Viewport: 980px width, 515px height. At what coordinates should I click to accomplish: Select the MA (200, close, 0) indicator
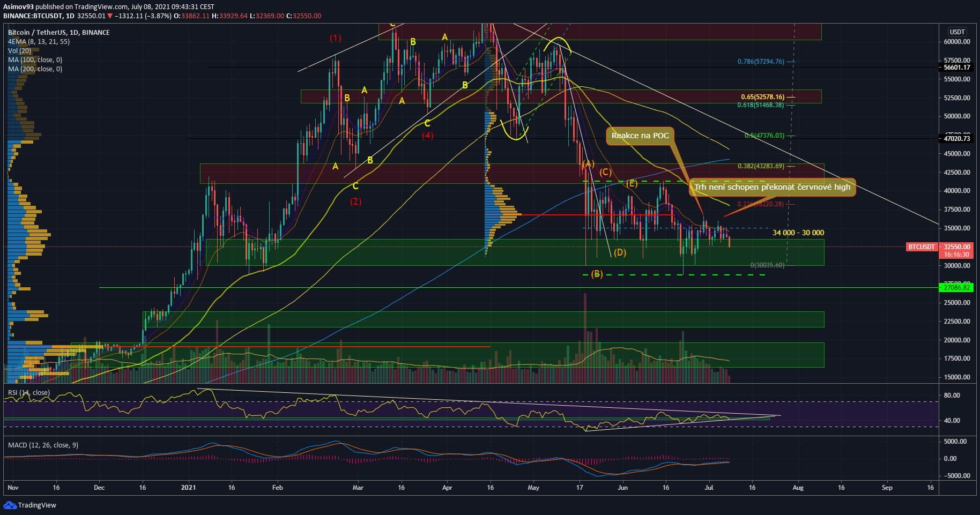pos(35,69)
